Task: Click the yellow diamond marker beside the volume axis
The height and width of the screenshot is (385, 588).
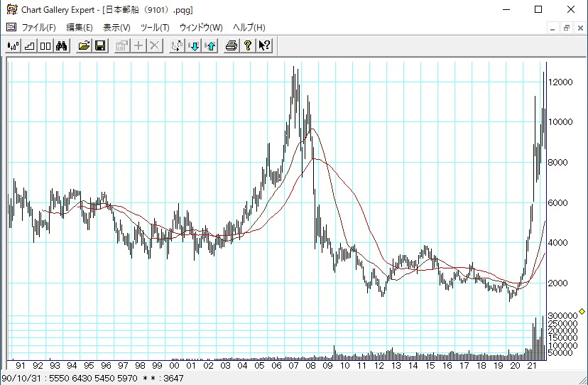Action: coord(582,311)
